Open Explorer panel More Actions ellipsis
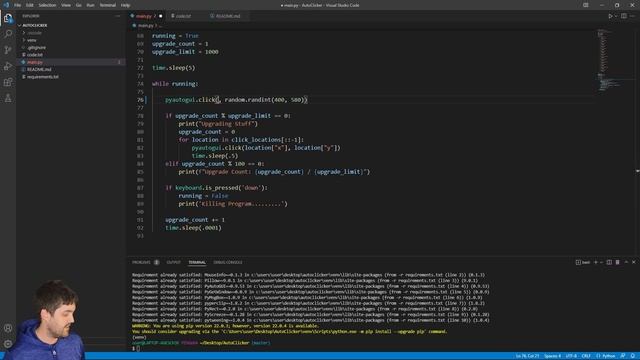Image resolution: width=640 pixels, height=360 pixels. click(118, 16)
